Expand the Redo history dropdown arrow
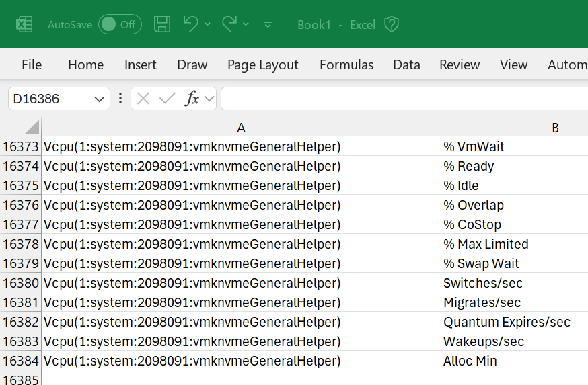 (246, 24)
